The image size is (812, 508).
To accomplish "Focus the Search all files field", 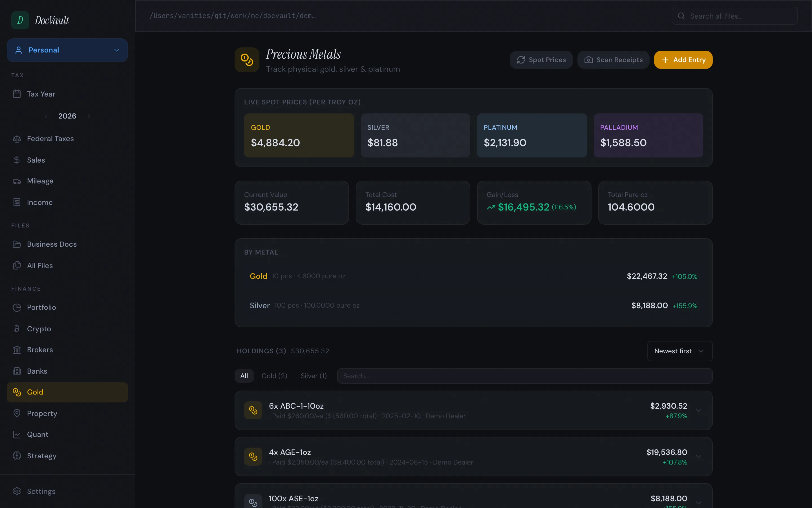I will coord(734,16).
